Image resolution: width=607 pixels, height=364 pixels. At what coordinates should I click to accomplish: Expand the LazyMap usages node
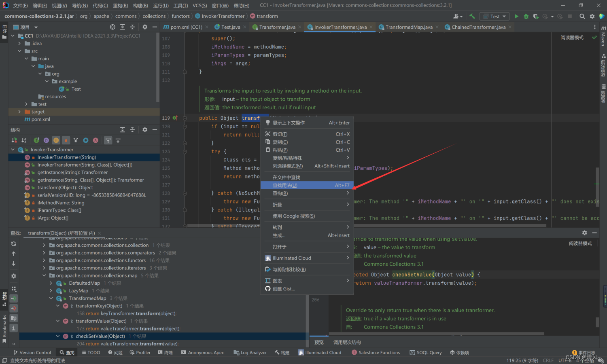pyautogui.click(x=51, y=291)
